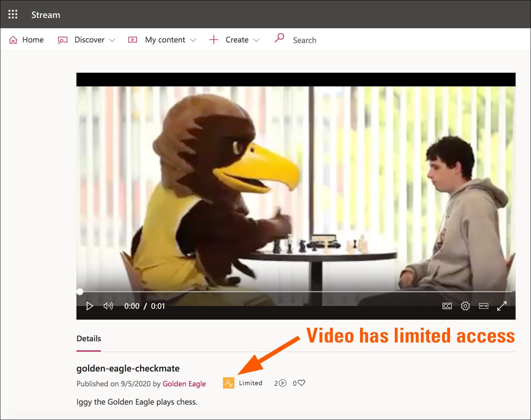This screenshot has width=531, height=420.
Task: Click the views count play icon
Action: (283, 383)
